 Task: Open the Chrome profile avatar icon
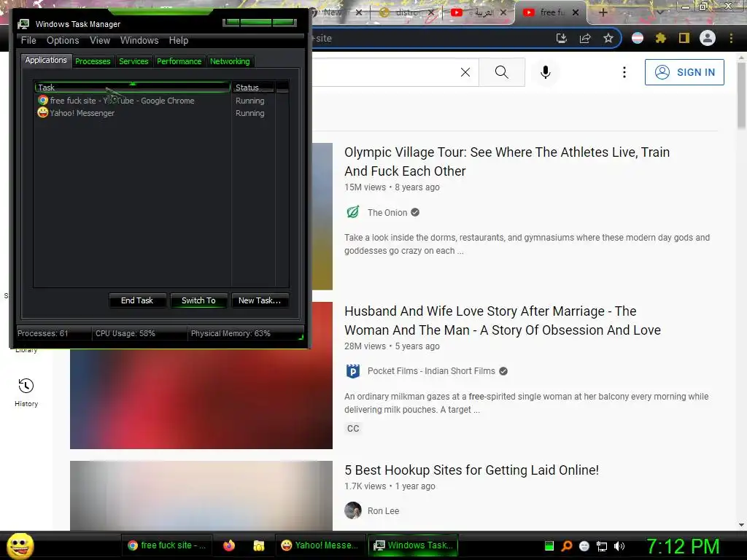(708, 38)
